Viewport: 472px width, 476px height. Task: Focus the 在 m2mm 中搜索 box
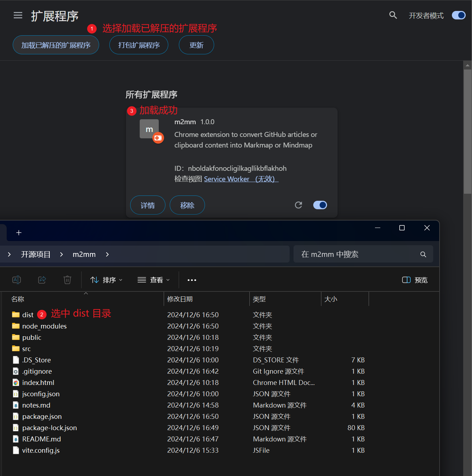coord(363,254)
